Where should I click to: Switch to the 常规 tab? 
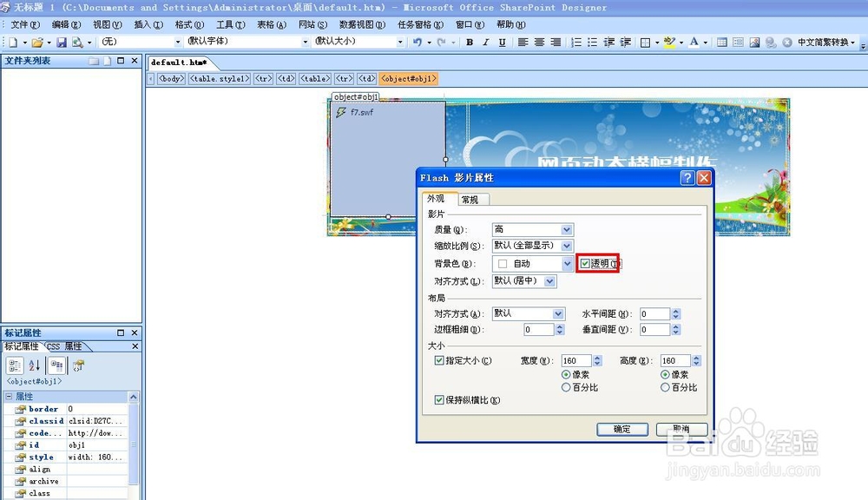click(x=469, y=198)
